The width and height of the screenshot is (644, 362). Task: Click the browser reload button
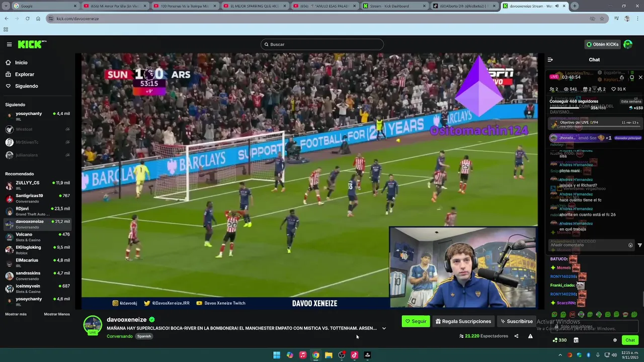tap(27, 19)
